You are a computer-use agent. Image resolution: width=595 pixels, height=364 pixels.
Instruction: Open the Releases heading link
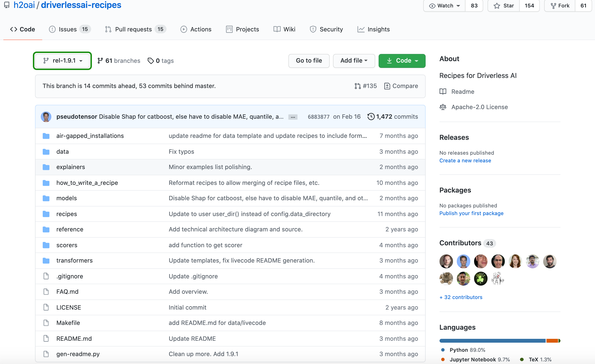pyautogui.click(x=454, y=137)
